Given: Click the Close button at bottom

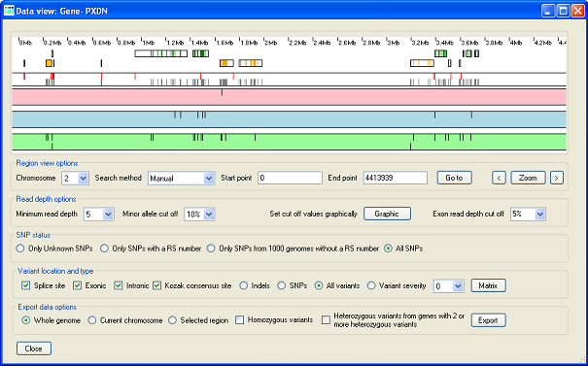Looking at the screenshot, I should (x=34, y=349).
